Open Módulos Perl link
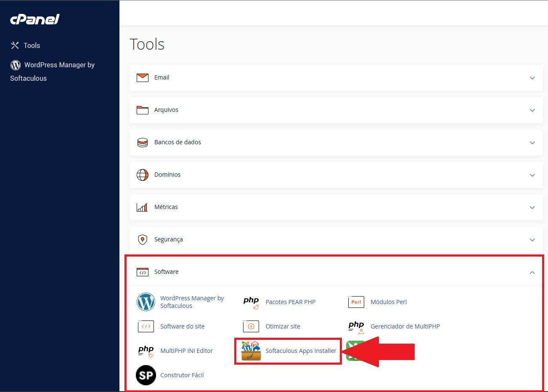Screen dimensions: 548x392 tap(389, 302)
